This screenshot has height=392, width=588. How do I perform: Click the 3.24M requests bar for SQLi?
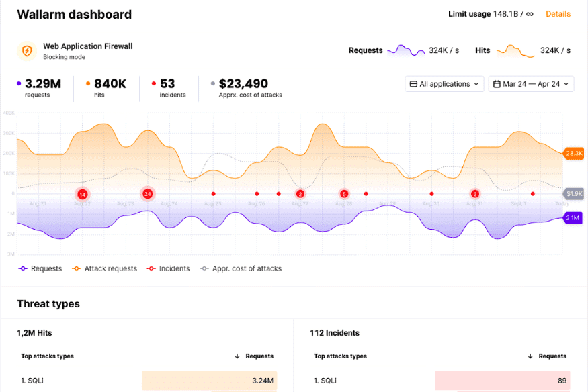click(x=209, y=381)
